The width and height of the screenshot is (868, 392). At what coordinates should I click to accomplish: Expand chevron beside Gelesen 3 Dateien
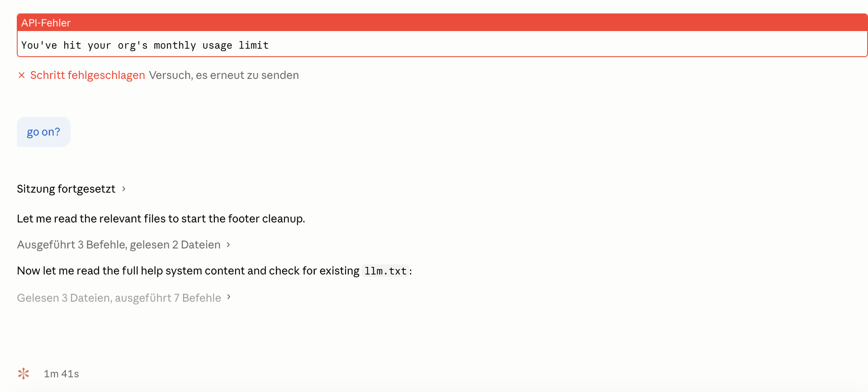pyautogui.click(x=229, y=297)
